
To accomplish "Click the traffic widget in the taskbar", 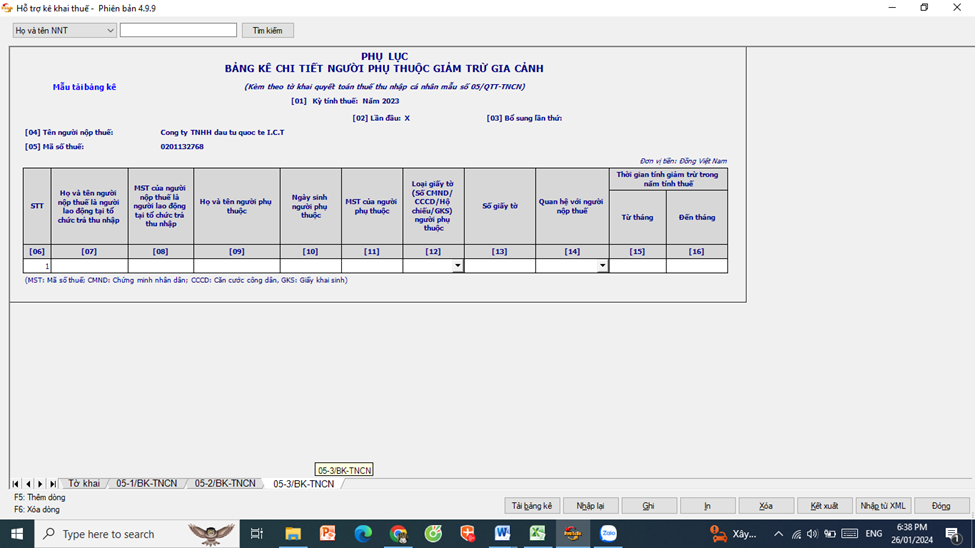I will click(x=734, y=534).
